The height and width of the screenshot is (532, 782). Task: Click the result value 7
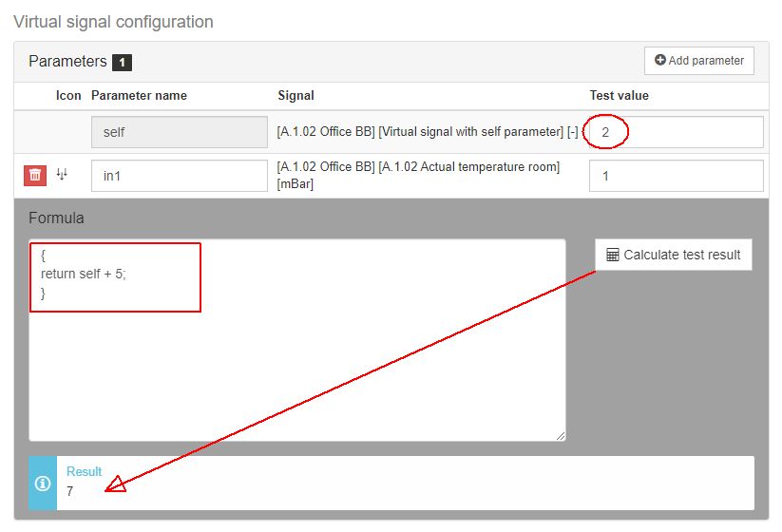click(70, 491)
